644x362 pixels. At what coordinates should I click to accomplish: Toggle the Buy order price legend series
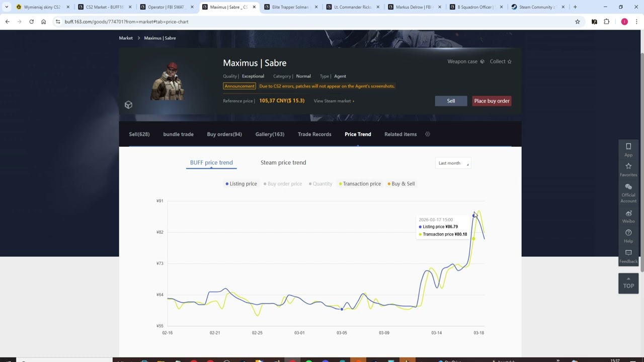pos(283,184)
